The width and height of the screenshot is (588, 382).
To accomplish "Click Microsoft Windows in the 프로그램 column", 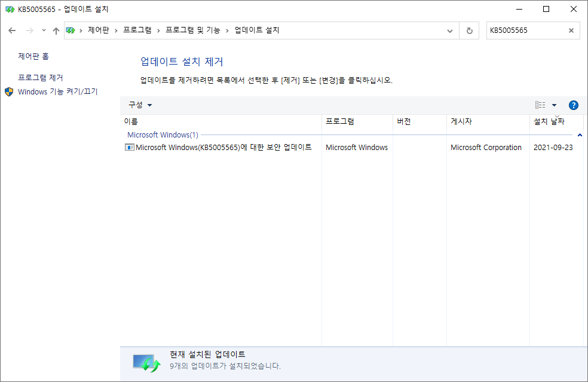I will tap(357, 148).
